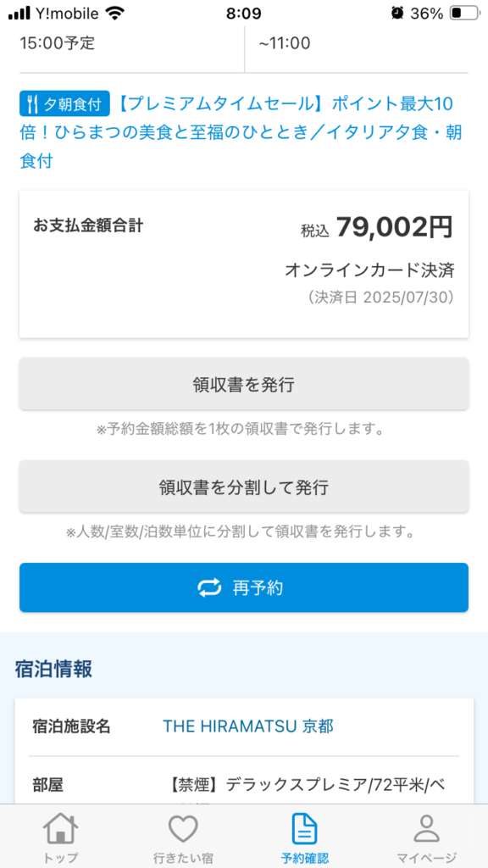The width and height of the screenshot is (488, 868).
Task: Tap the 79,002円 total amount
Action: pos(395,226)
